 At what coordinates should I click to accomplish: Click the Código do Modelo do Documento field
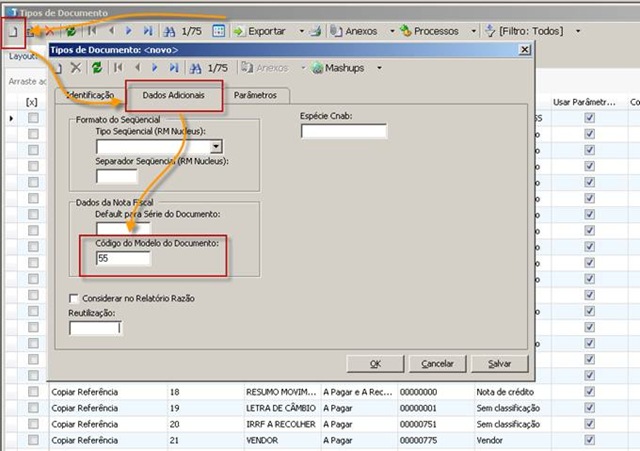[123, 258]
